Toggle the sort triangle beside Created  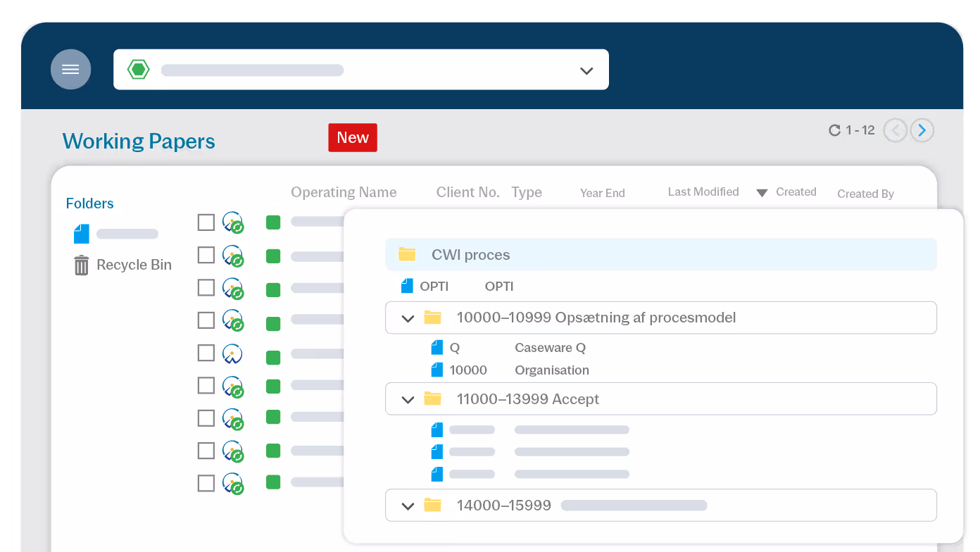(x=762, y=193)
